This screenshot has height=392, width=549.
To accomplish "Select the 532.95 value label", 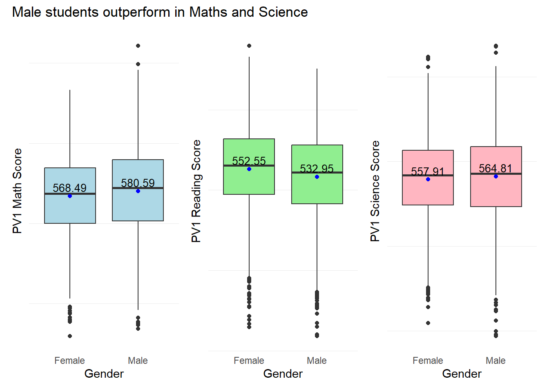I will coord(317,169).
